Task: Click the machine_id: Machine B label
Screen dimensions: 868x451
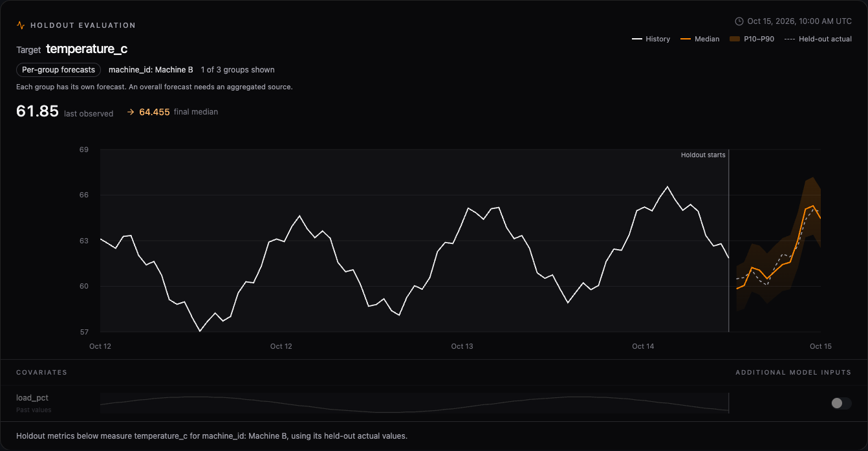Action: tap(151, 70)
